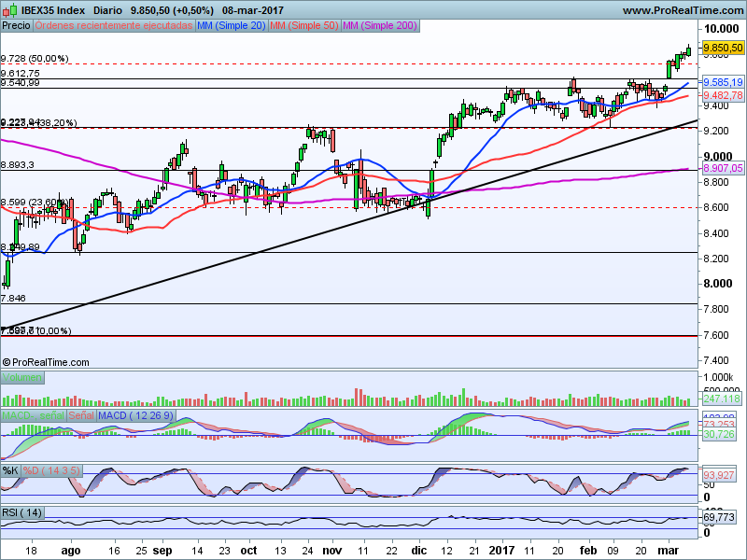Click the MACD-señal histogram label

(34, 415)
